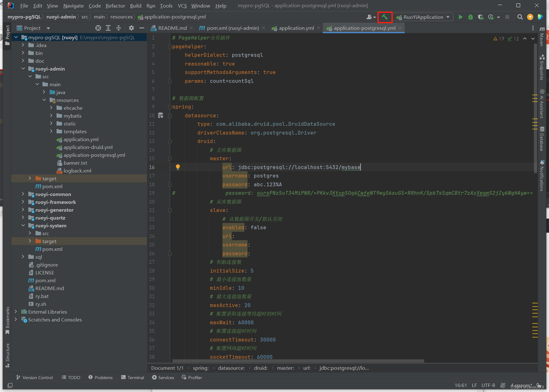Toggle fold marker at datasource line
549x392 pixels.
[x=170, y=115]
